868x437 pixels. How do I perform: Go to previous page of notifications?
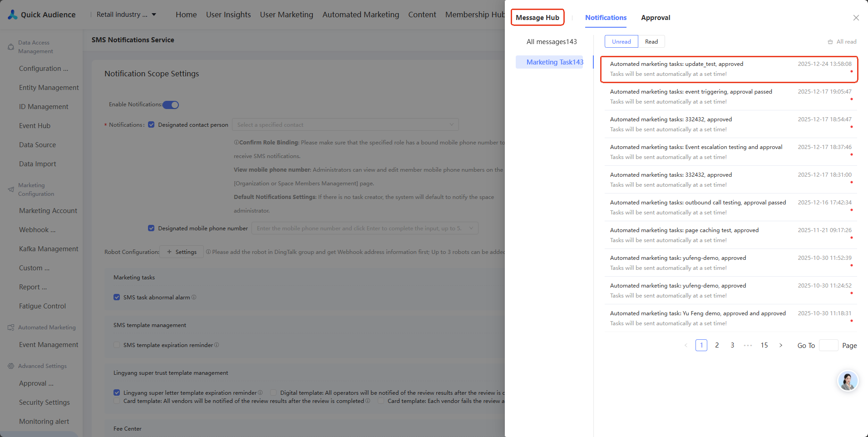point(686,345)
